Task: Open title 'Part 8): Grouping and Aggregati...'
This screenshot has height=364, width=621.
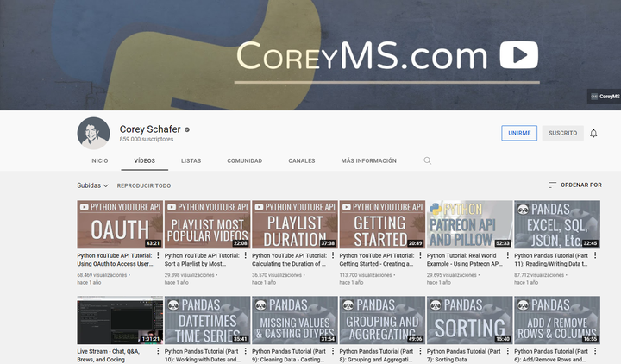Action: pyautogui.click(x=376, y=355)
